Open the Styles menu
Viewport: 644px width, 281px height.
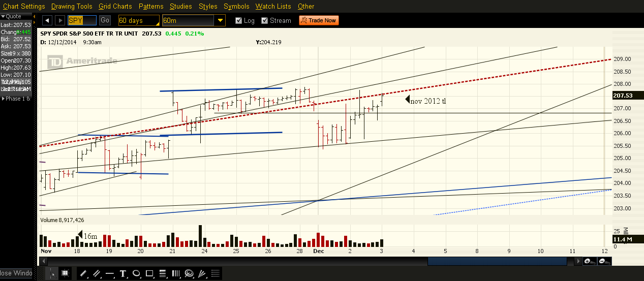pos(208,7)
